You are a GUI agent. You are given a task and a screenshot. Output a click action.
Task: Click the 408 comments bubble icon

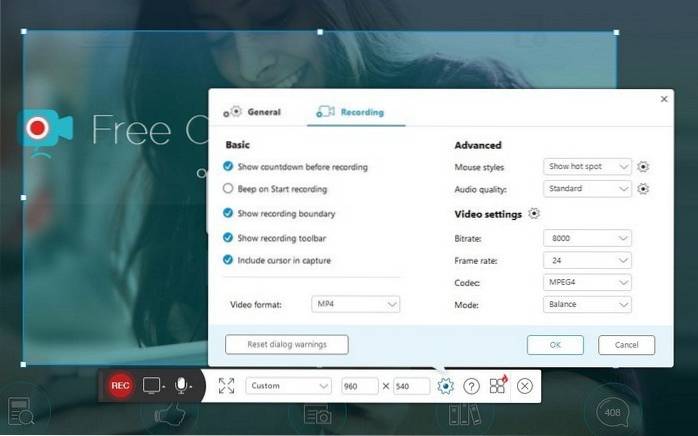[x=613, y=413]
